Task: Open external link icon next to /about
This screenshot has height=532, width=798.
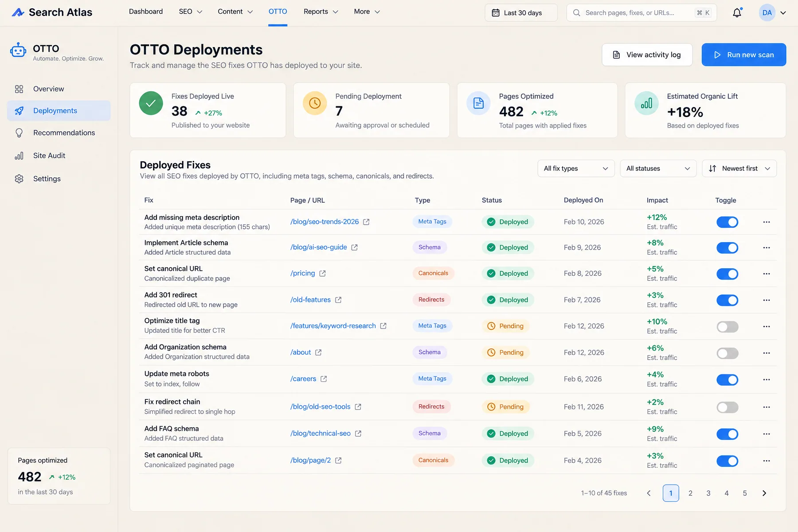Action: tap(318, 352)
